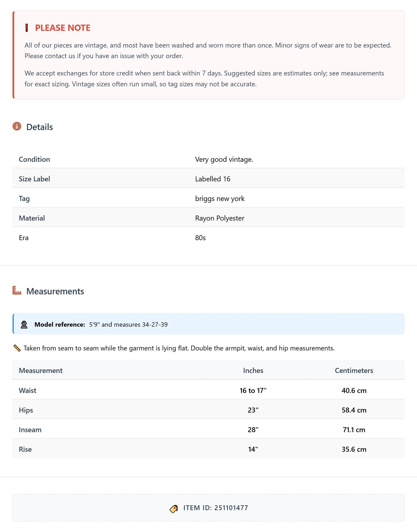
Task: Click the Details section heading
Action: [40, 127]
